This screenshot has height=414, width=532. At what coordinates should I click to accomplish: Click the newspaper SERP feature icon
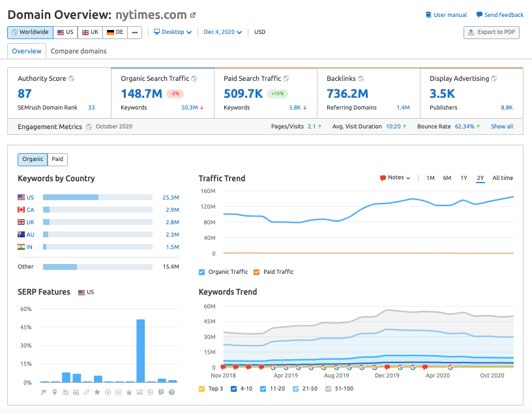tap(65, 392)
